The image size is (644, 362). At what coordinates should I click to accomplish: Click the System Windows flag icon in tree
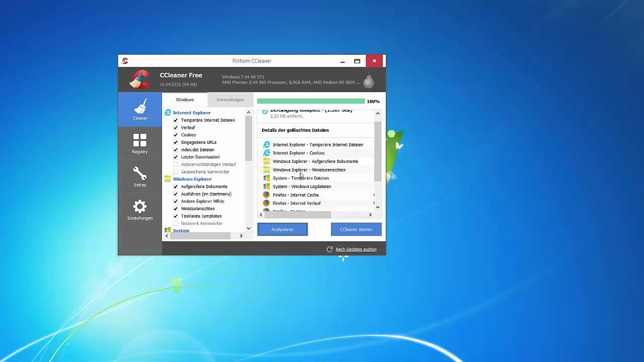(168, 230)
